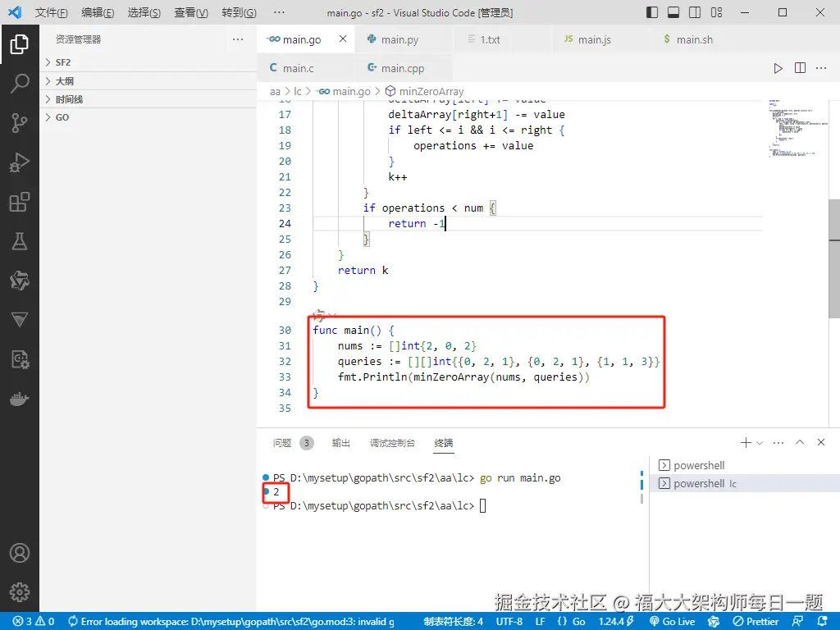Open the Docker whale view
This screenshot has height=630, width=840.
(20, 399)
